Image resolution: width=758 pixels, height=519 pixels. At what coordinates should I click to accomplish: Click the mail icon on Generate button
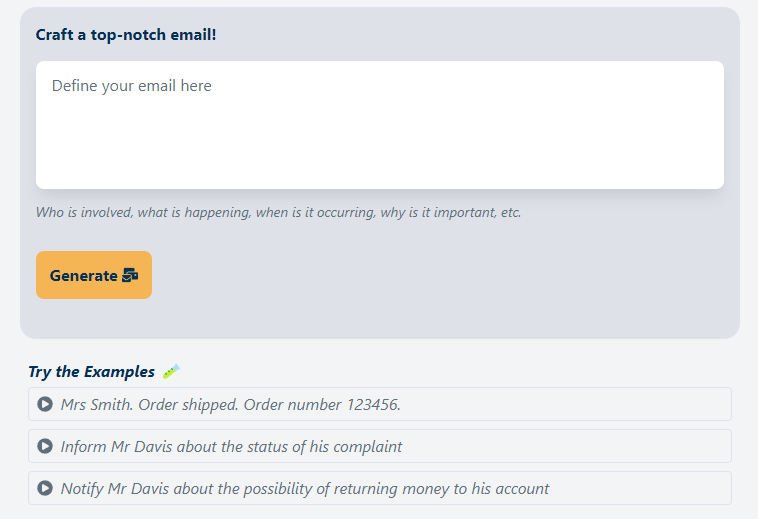click(x=130, y=276)
